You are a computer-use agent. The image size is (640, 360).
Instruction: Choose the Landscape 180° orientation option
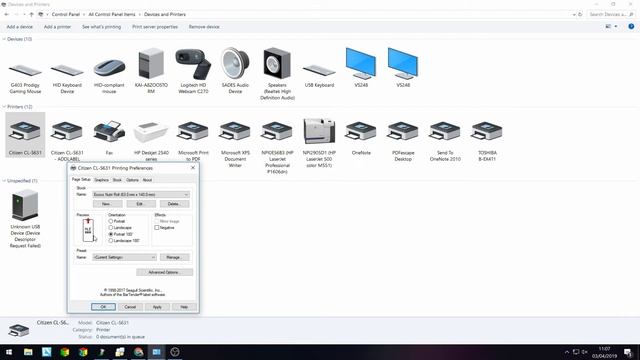111,241
